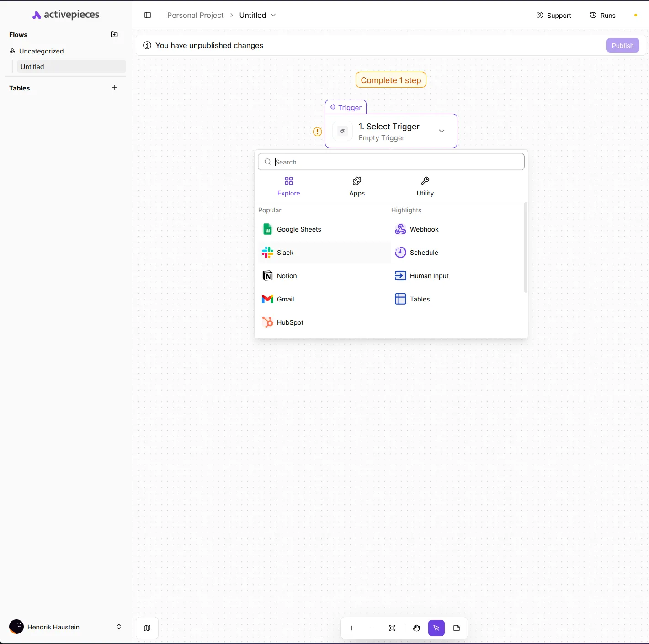
Task: Add a new Table with the plus icon
Action: [x=114, y=88]
